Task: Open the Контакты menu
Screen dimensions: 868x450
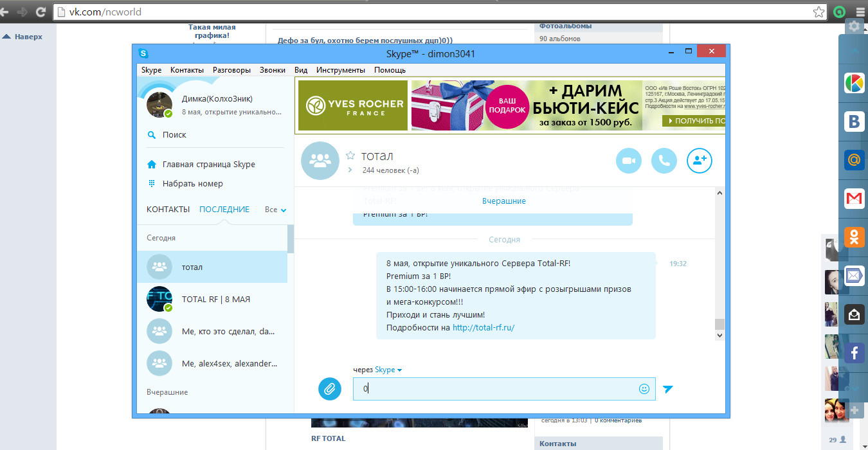Action: coord(187,70)
